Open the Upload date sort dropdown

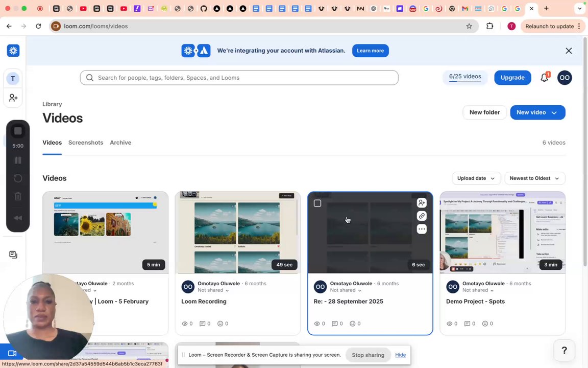click(x=476, y=178)
